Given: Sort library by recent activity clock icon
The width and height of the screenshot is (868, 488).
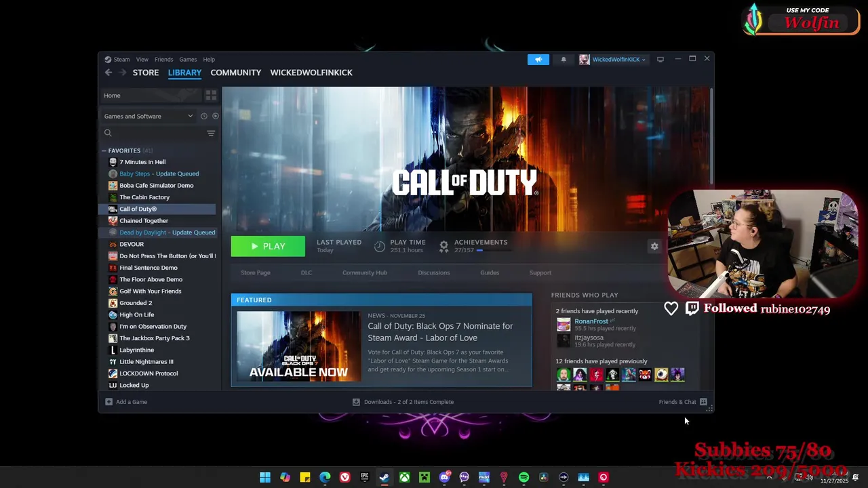Looking at the screenshot, I should (x=204, y=116).
